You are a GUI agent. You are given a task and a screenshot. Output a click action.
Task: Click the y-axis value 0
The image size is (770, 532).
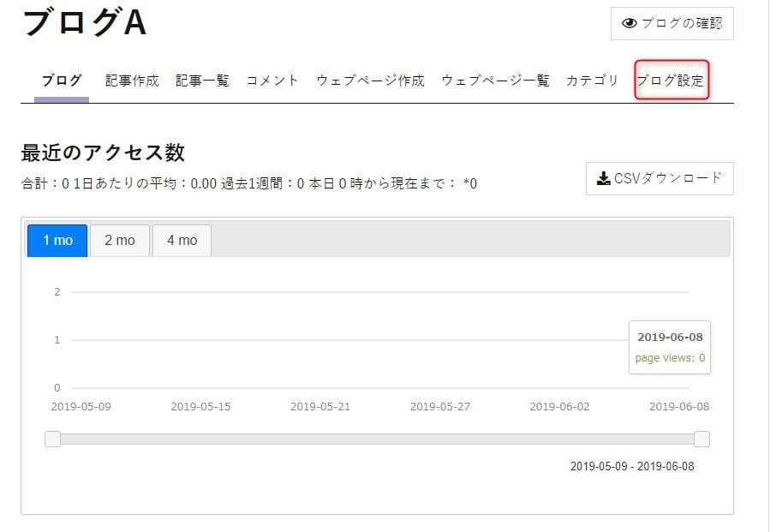point(57,388)
